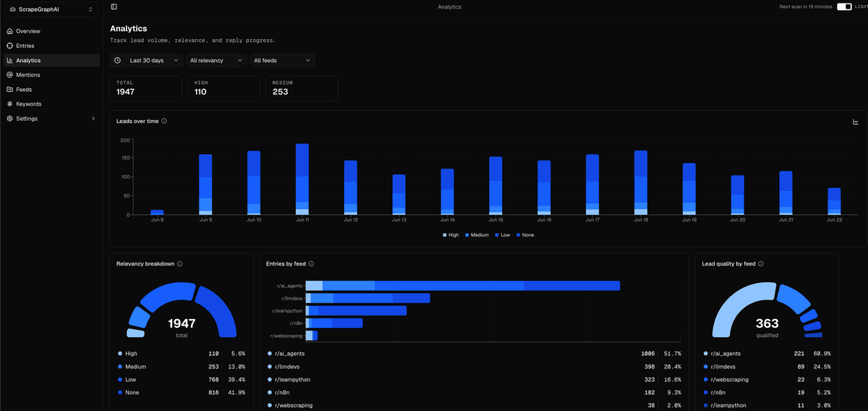Toggle the sidebar panel icon
The image size is (868, 411).
pos(114,7)
